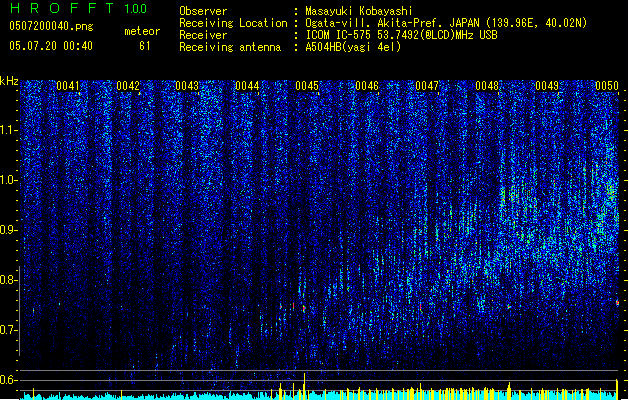This screenshot has width=629, height=400.
Task: Click the 'Observer' field label
Action: pos(203,11)
